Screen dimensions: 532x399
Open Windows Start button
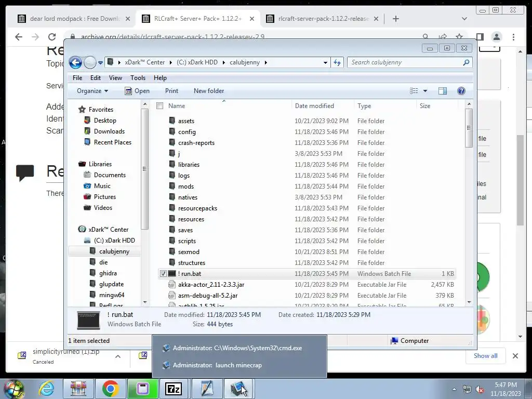click(14, 389)
